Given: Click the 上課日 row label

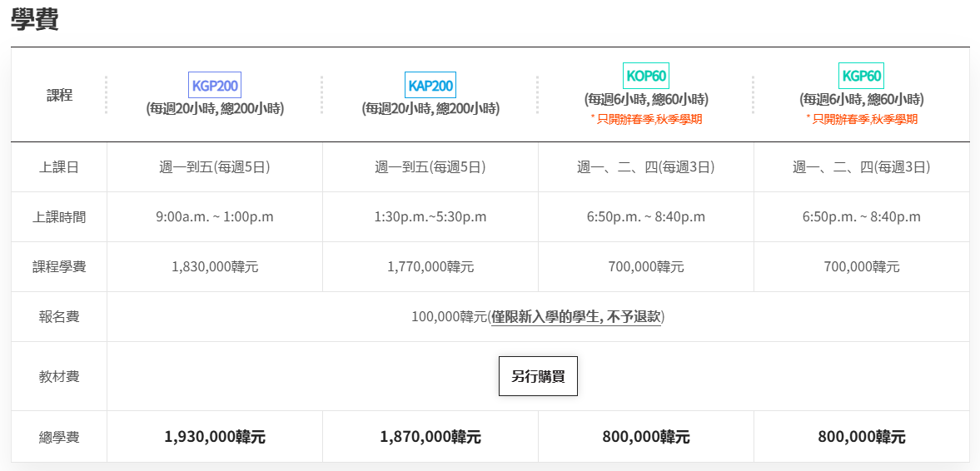Looking at the screenshot, I should [x=59, y=167].
